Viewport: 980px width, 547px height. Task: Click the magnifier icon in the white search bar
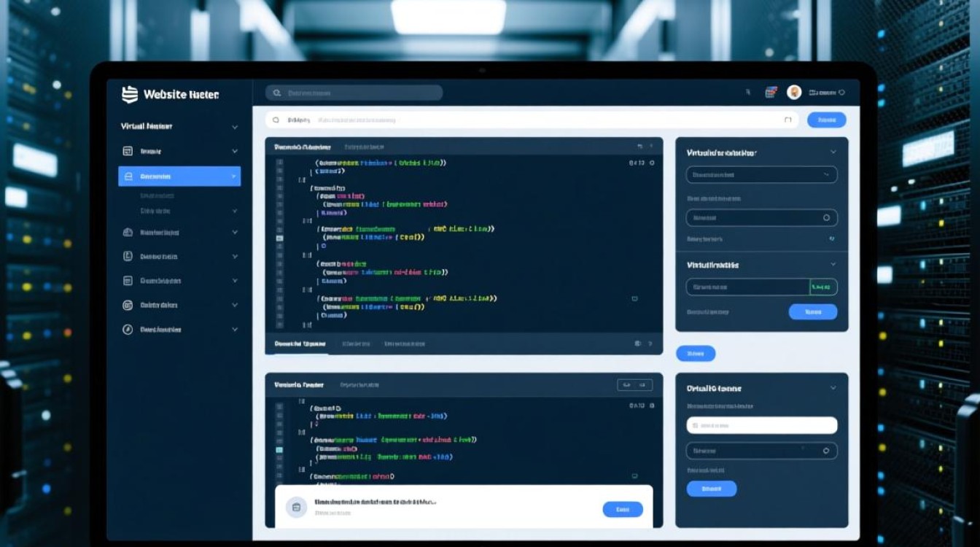point(276,120)
